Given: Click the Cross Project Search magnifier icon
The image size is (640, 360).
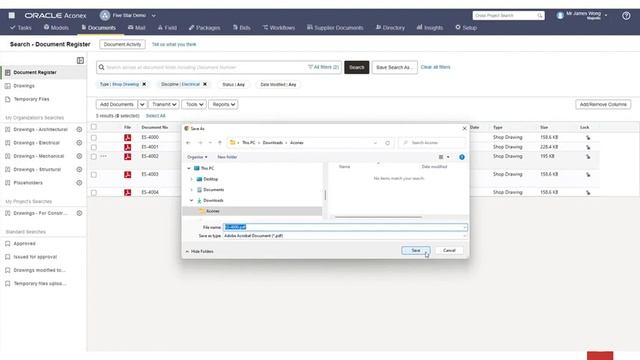Looking at the screenshot, I should point(540,16).
